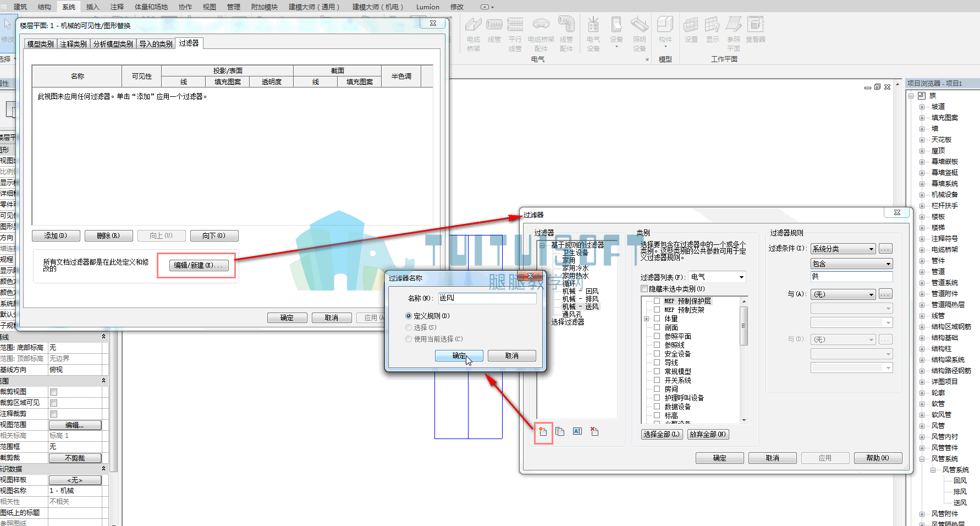Click the New filter icon in the 过滤器 dialog
Image resolution: width=980 pixels, height=526 pixels.
pos(543,432)
